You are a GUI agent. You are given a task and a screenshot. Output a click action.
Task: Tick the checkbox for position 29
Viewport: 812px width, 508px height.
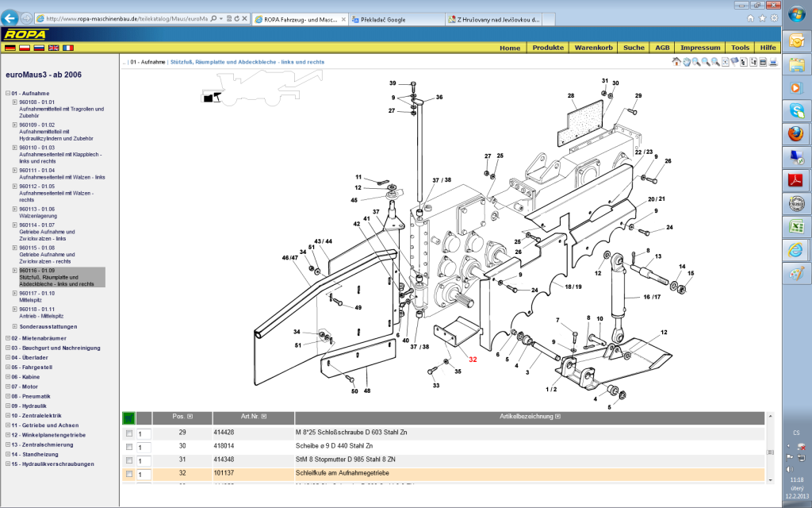(129, 433)
